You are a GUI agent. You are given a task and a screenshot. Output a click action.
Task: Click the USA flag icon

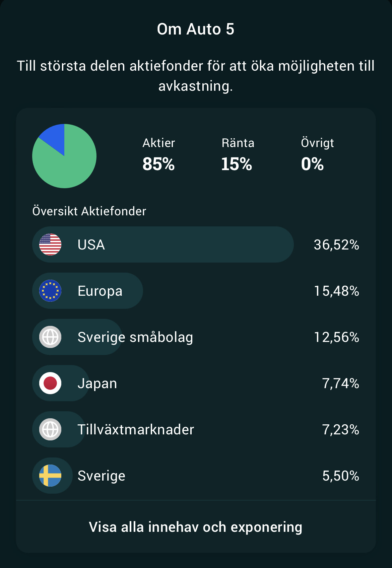50,244
